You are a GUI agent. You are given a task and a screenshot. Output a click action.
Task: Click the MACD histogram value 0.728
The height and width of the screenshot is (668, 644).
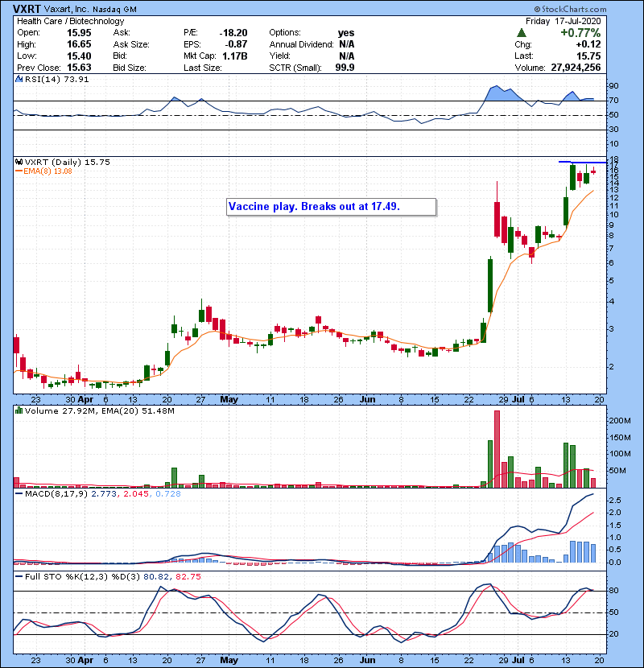(168, 494)
